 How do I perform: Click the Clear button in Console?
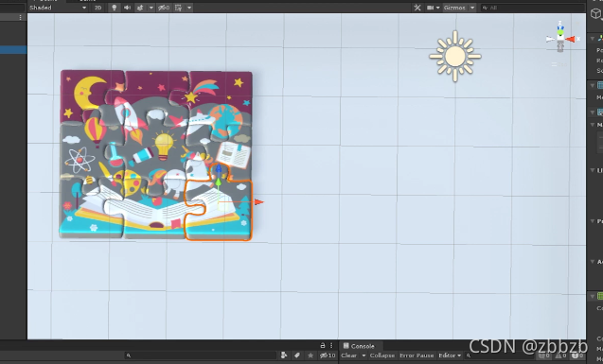click(349, 355)
